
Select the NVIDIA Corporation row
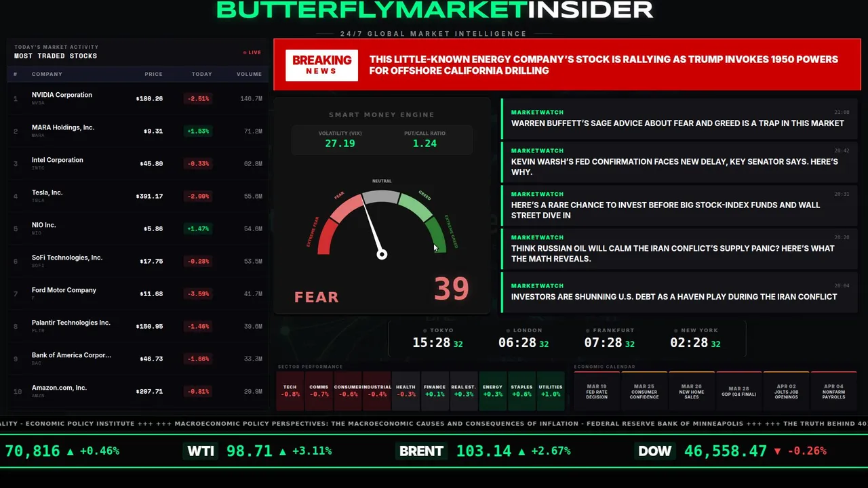138,98
